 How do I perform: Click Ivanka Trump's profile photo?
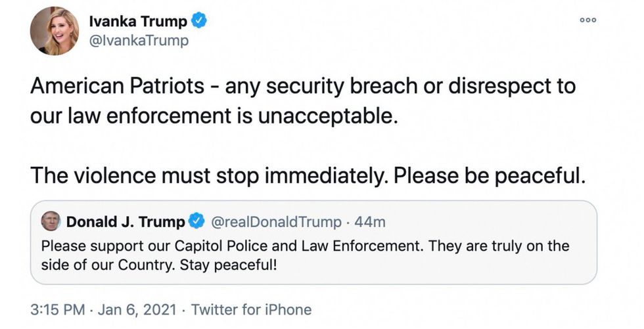click(55, 31)
